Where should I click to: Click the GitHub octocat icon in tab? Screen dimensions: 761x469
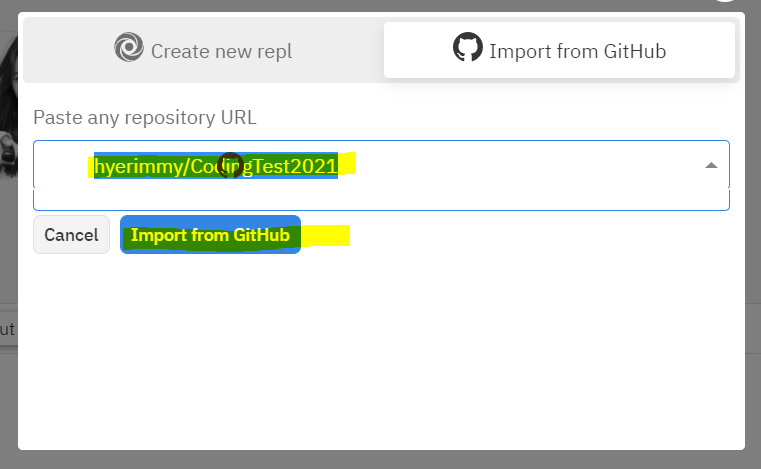point(467,47)
